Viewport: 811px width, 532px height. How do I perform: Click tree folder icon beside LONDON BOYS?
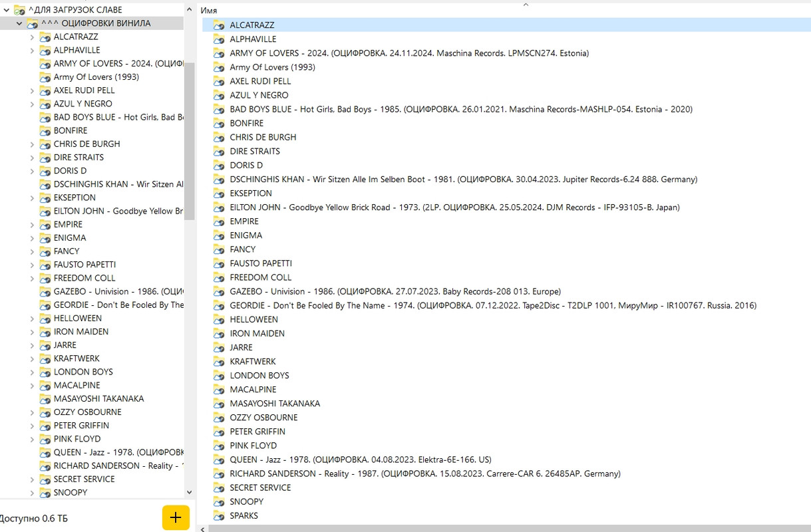[45, 372]
